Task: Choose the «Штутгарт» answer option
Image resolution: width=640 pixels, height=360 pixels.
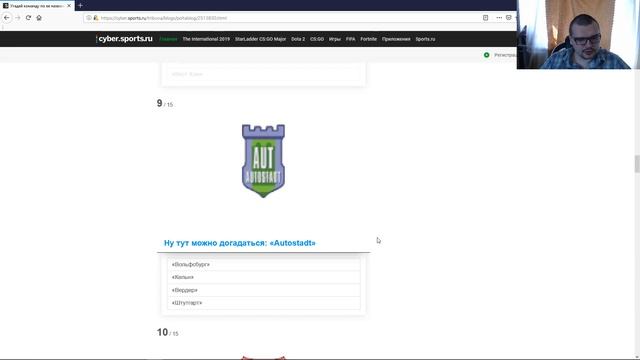Action: 264,303
